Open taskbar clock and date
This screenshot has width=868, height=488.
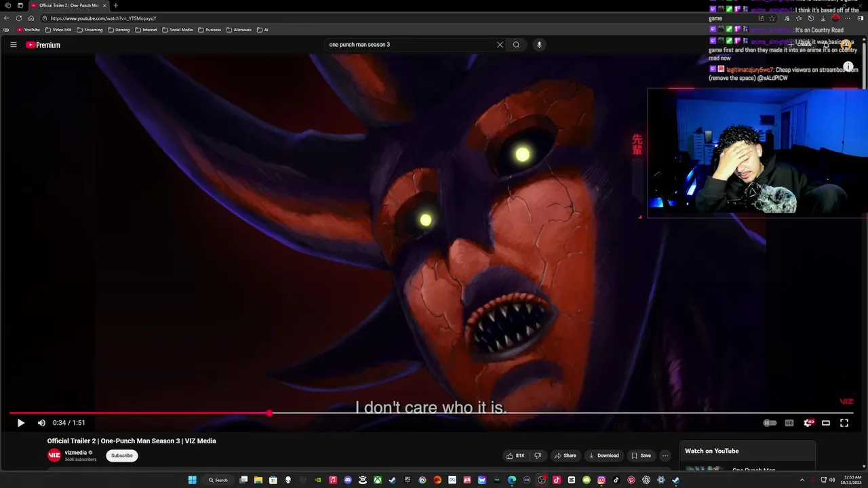(x=852, y=480)
